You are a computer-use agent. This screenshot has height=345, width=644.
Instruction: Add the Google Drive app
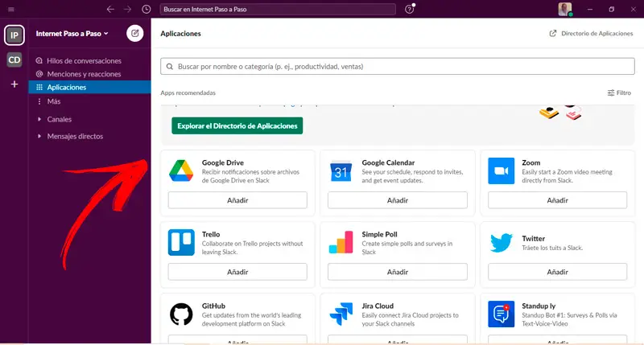coord(237,200)
